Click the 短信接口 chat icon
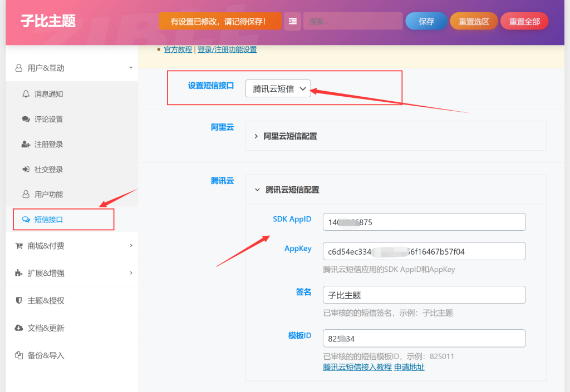Viewport: 570px width, 392px height. point(26,220)
